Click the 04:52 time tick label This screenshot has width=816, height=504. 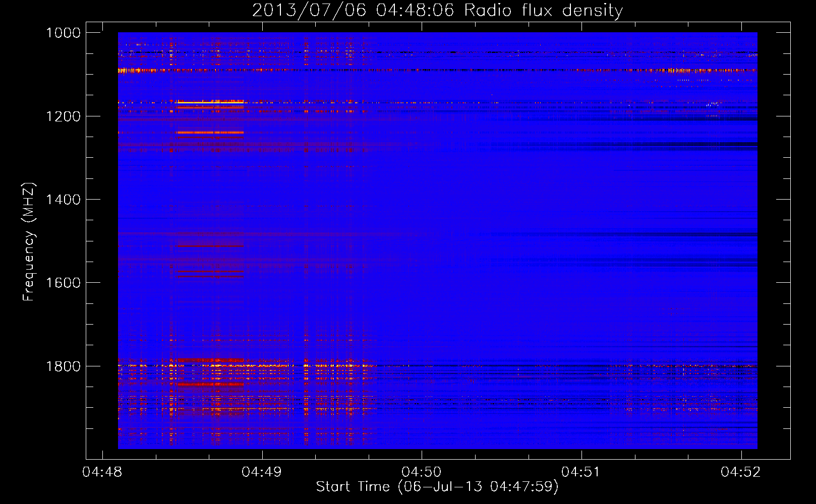coord(741,472)
